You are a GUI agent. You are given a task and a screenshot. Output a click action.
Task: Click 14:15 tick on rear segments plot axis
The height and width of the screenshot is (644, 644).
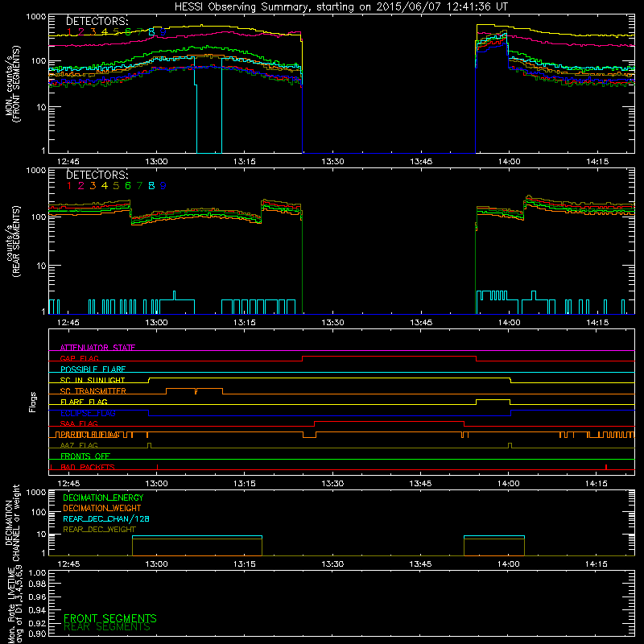[x=597, y=323]
